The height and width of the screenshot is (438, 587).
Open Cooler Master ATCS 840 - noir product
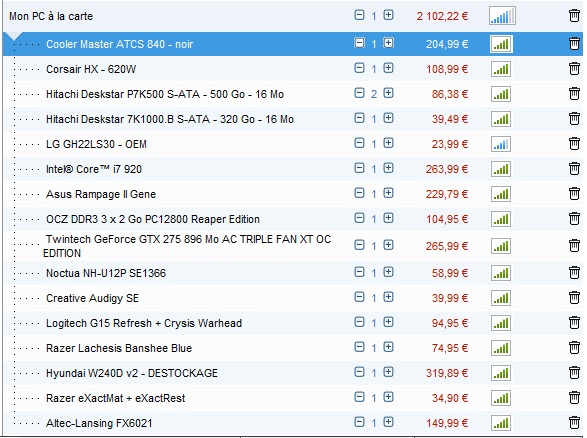(x=119, y=44)
